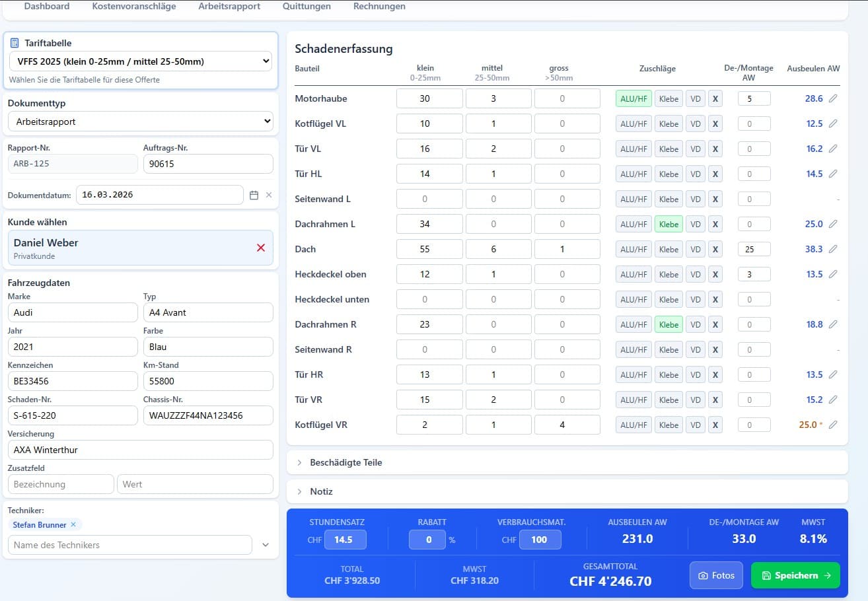Toggle ALU/HF surcharge for Motorhaube

click(633, 98)
